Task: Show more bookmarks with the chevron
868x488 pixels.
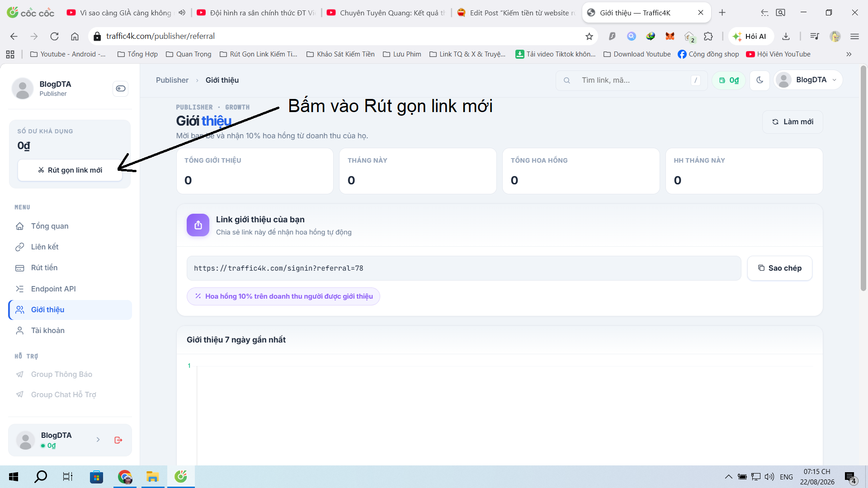Action: click(x=849, y=54)
